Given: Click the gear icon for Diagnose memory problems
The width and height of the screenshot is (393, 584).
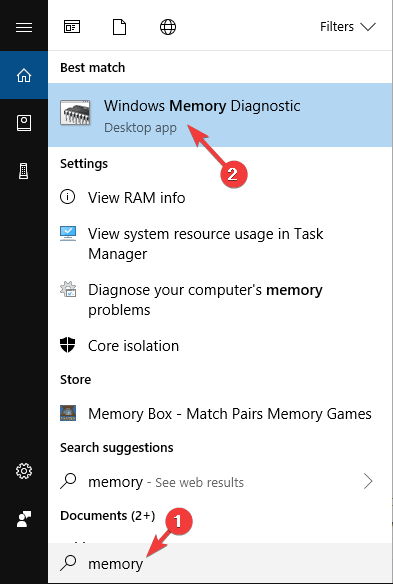Looking at the screenshot, I should click(x=68, y=289).
